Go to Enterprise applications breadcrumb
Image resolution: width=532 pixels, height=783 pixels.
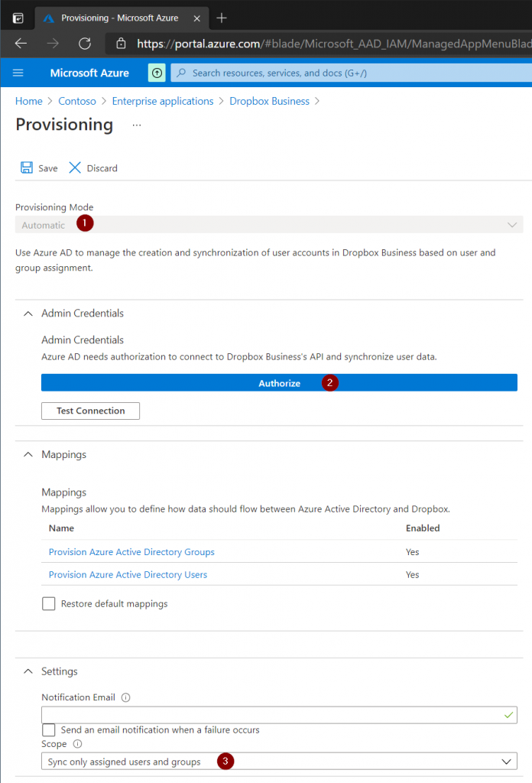(163, 102)
